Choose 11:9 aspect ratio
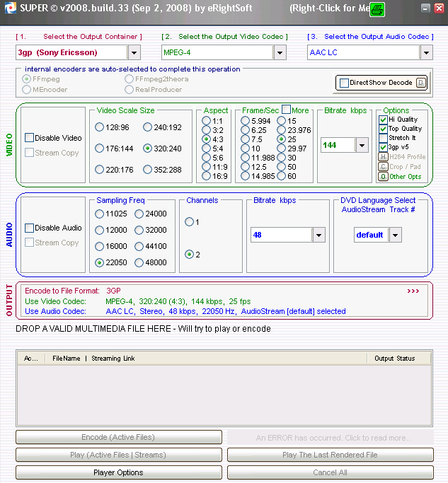This screenshot has height=483, width=448. [x=206, y=167]
